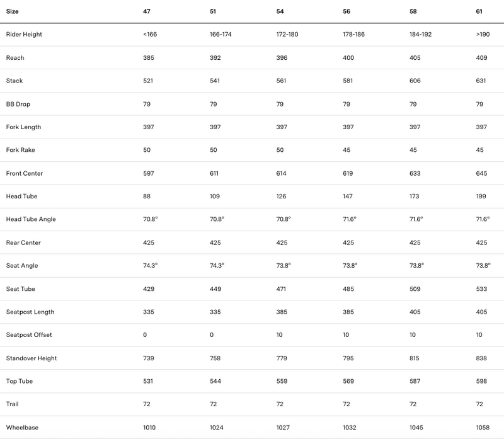Click the Head Tube value 199
This screenshot has height=439, width=504.
[x=481, y=197]
